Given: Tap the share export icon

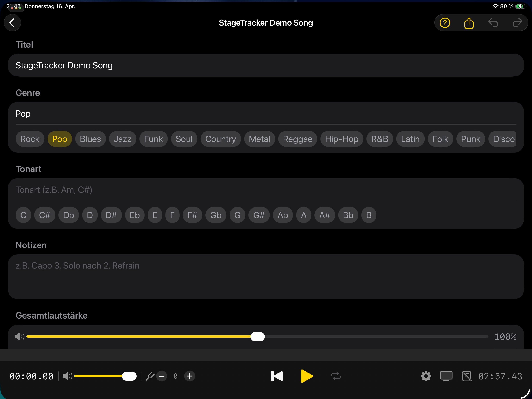Looking at the screenshot, I should coord(469,23).
